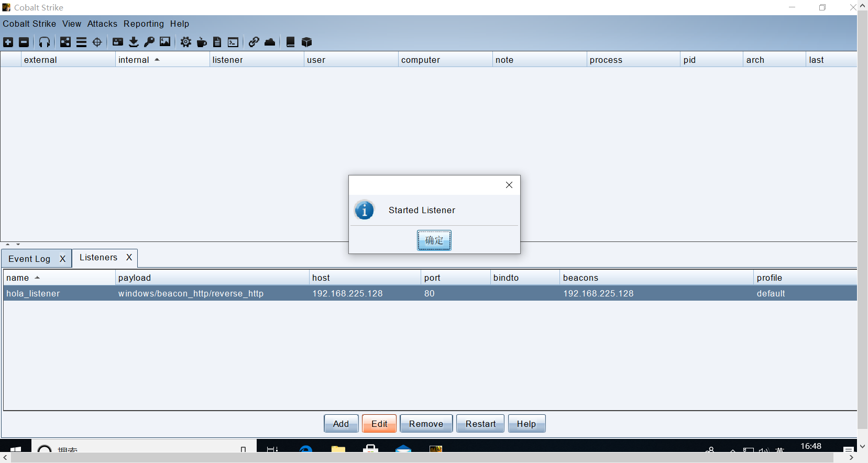Screen dimensions: 868x463
Task: Open About via the cube icon
Action: [x=307, y=42]
